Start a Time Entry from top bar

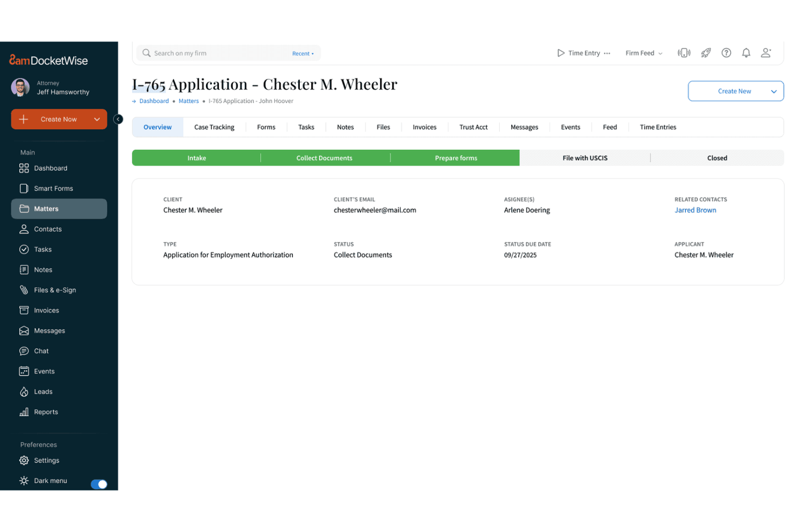tap(579, 53)
